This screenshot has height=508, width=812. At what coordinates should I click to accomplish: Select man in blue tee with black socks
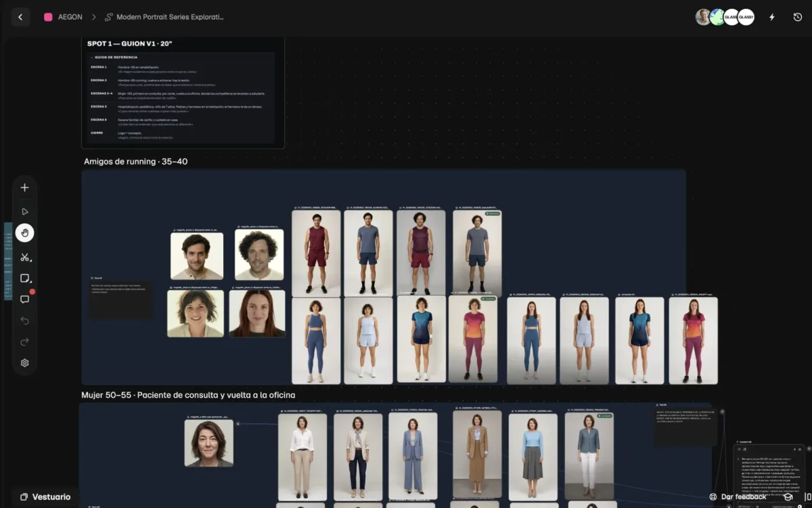coord(368,252)
